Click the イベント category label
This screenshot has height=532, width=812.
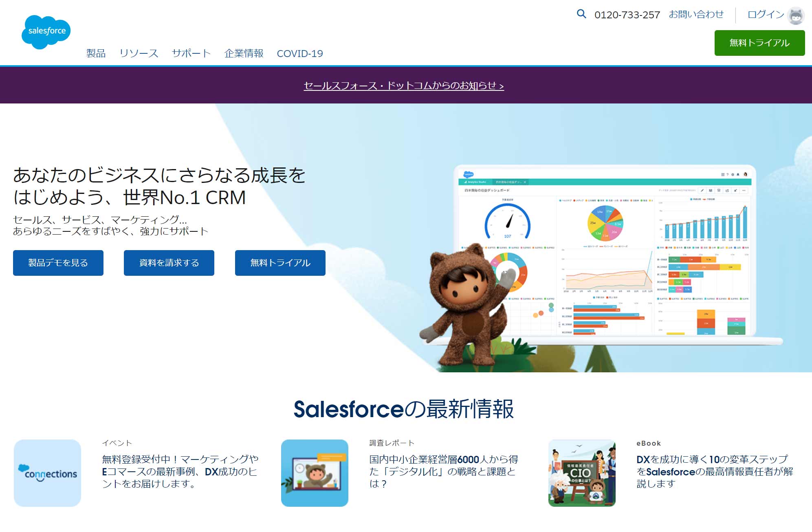[117, 443]
